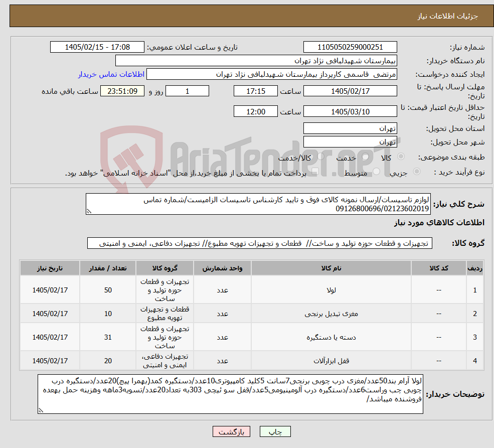This screenshot has height=448, width=494.
Task: Click the resize handle of buyer notes textarea
Action: 41,410
